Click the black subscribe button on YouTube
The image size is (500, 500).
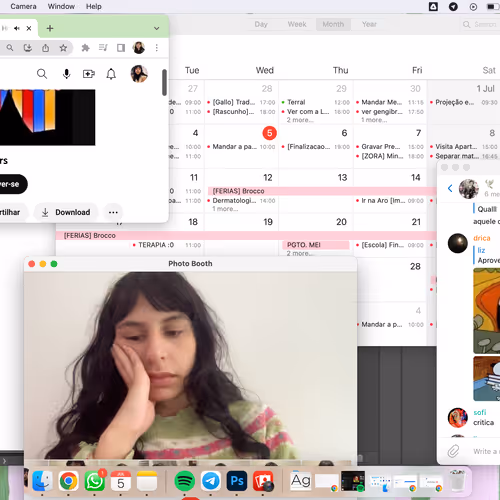pos(12,184)
